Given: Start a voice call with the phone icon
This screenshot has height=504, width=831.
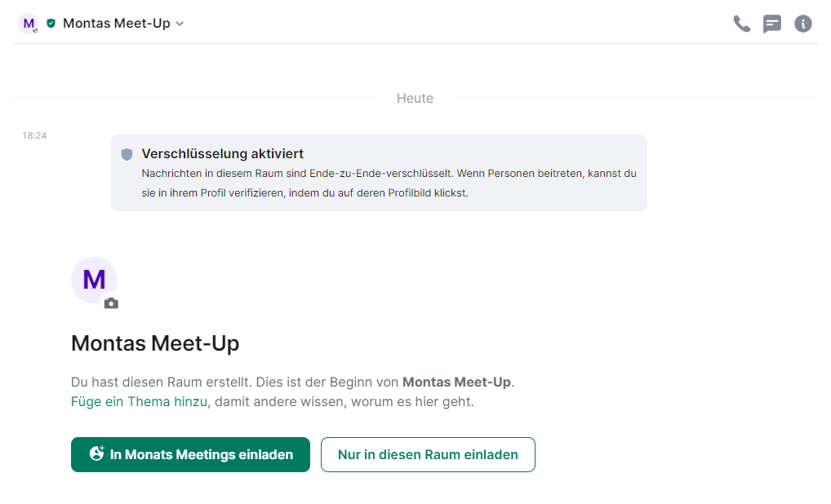Looking at the screenshot, I should [741, 24].
